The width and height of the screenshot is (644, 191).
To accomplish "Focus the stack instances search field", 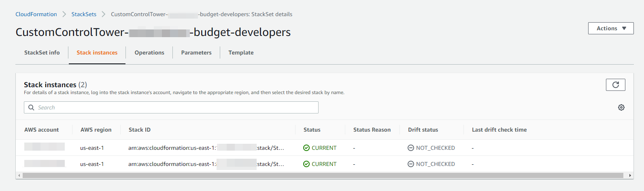I will tap(171, 107).
